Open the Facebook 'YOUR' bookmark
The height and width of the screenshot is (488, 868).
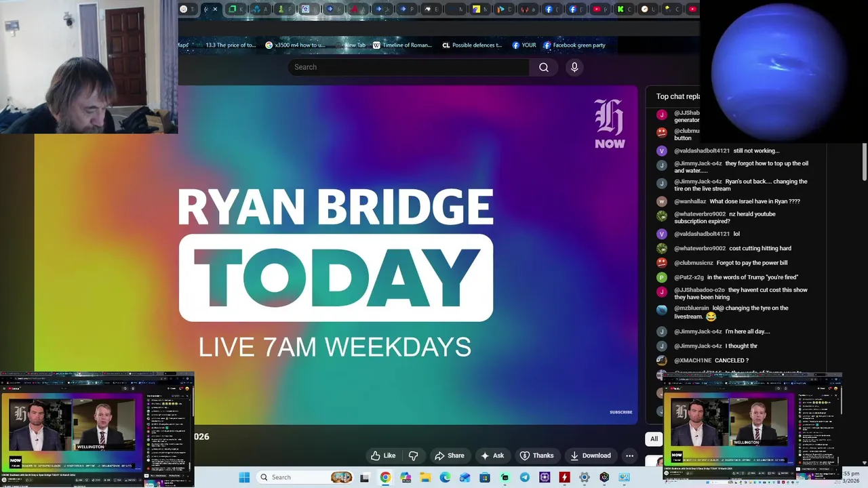pos(524,45)
